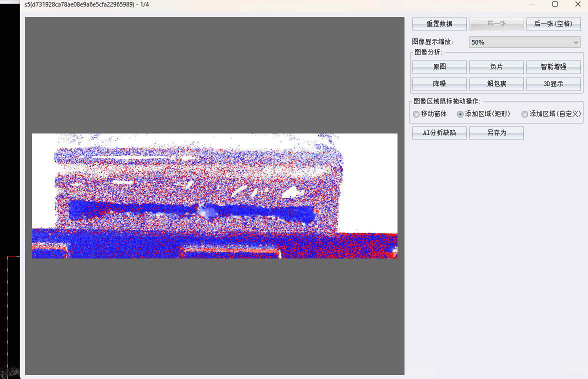Apply 降噪 noise reduction
The height and width of the screenshot is (379, 588).
click(439, 84)
